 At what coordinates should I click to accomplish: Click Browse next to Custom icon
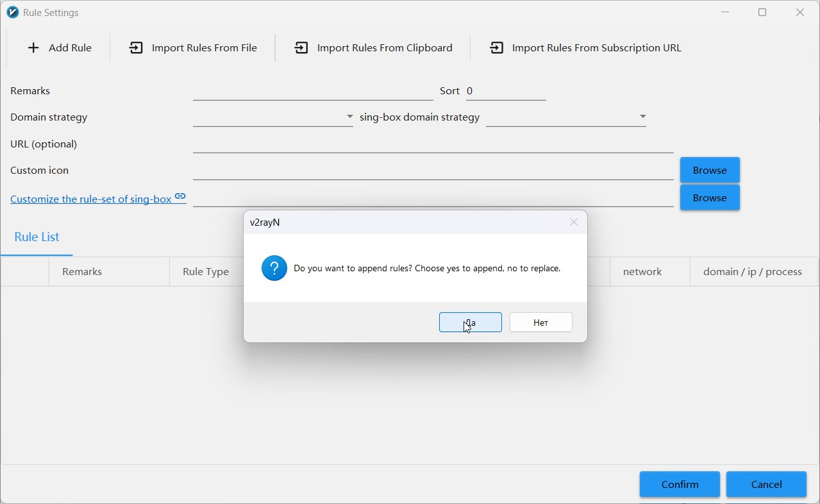tap(710, 170)
